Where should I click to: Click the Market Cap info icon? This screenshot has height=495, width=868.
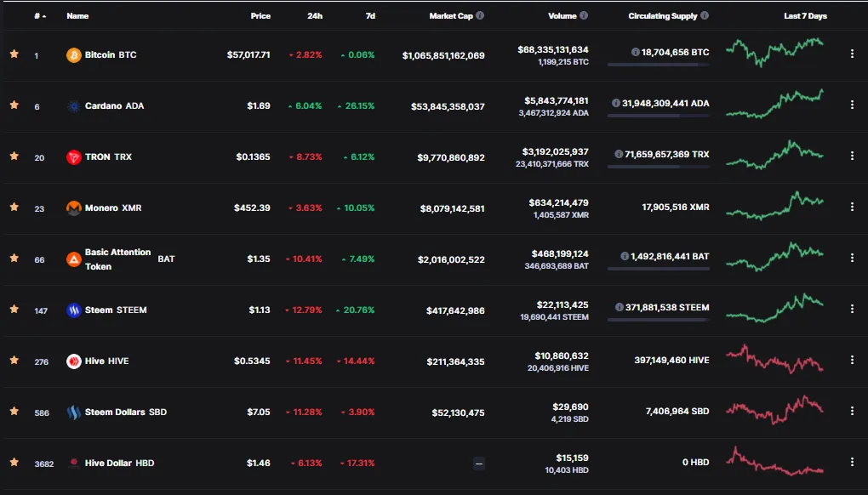(480, 15)
